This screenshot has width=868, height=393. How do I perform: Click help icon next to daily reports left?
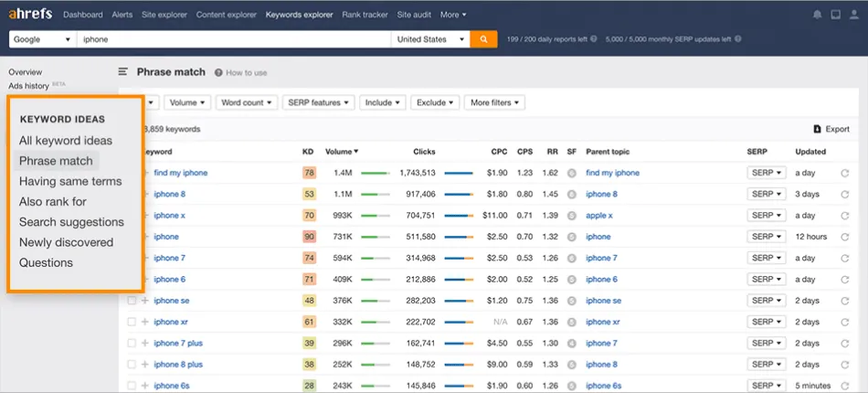pos(594,39)
